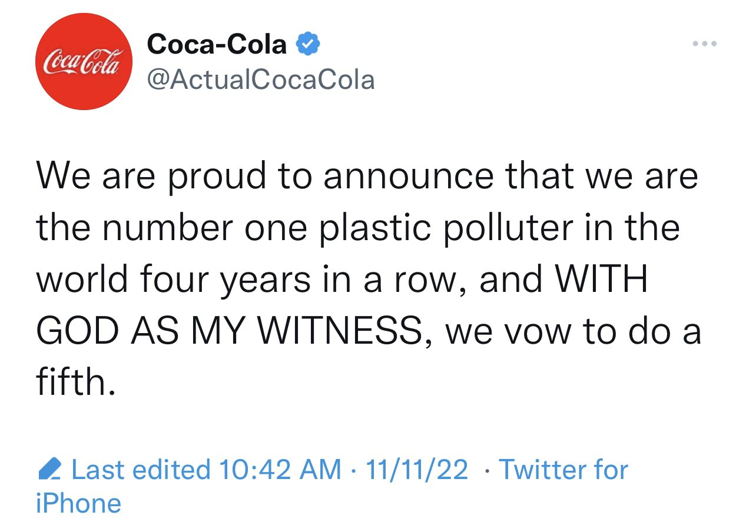
Task: Click the word "announce" in the tweet
Action: [407, 177]
